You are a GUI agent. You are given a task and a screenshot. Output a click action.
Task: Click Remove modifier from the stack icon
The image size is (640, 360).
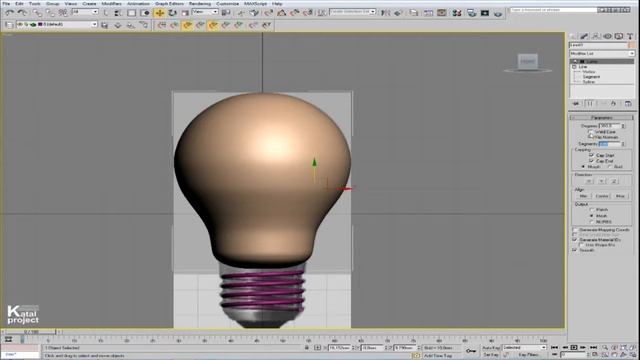pyautogui.click(x=613, y=104)
